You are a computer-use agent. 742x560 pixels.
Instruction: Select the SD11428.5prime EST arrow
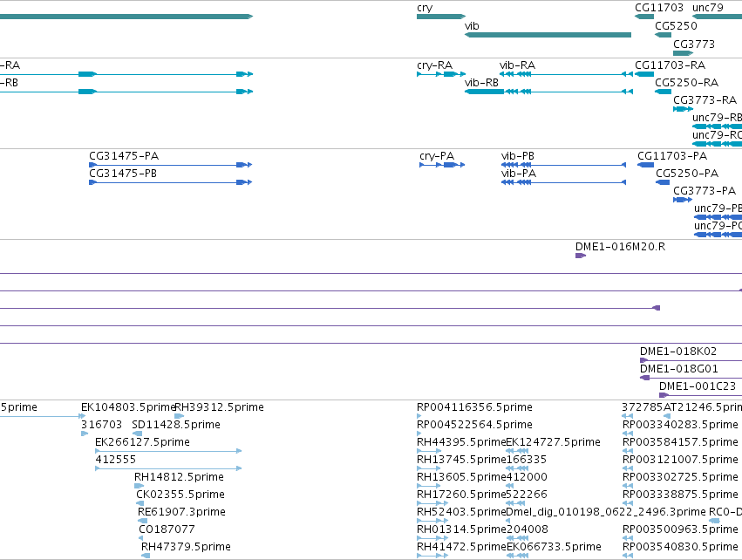click(x=137, y=434)
